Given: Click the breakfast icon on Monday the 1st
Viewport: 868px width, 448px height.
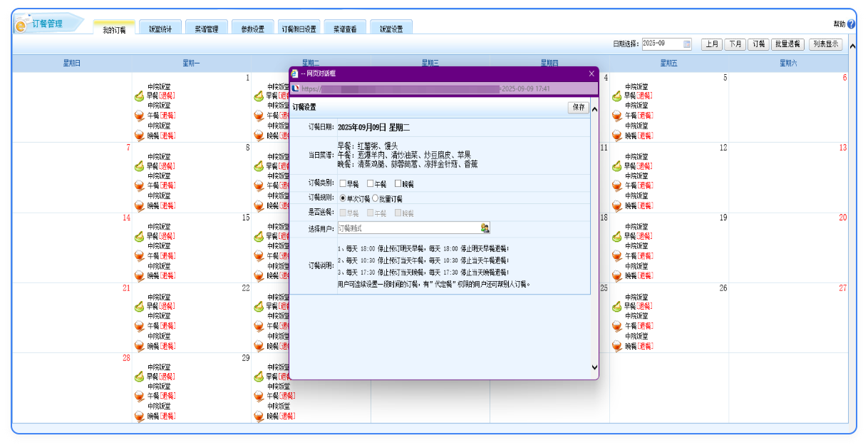Looking at the screenshot, I should [139, 96].
